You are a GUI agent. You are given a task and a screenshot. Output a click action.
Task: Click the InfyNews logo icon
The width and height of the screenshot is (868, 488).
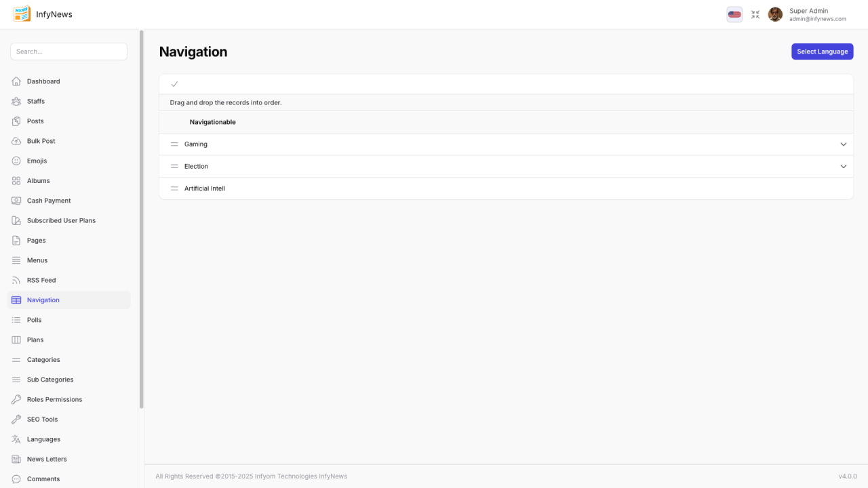coord(22,14)
